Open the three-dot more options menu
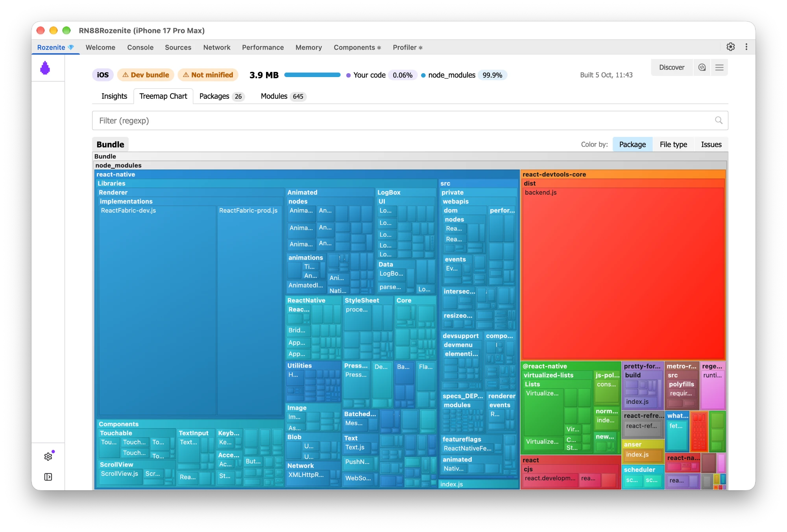The height and width of the screenshot is (532, 787). point(746,47)
